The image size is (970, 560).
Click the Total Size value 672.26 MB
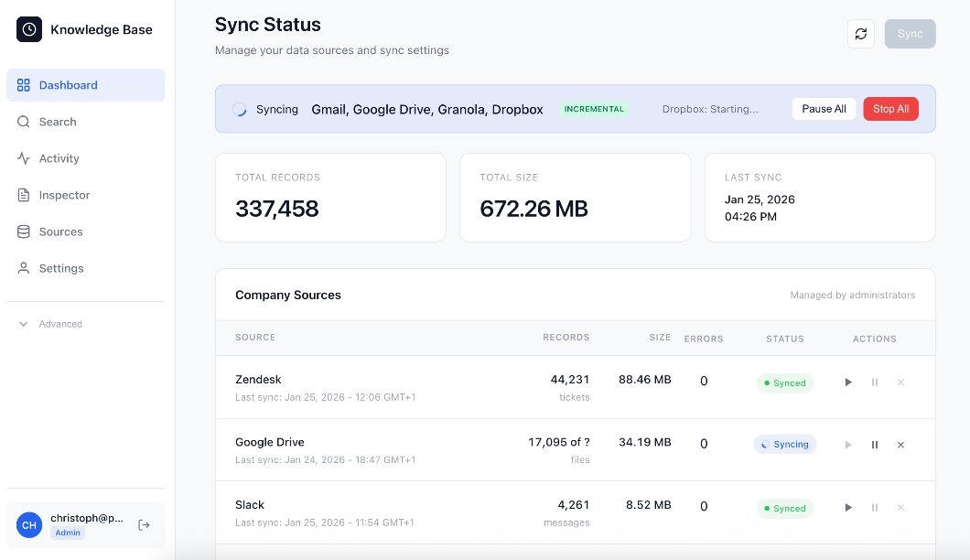point(533,209)
